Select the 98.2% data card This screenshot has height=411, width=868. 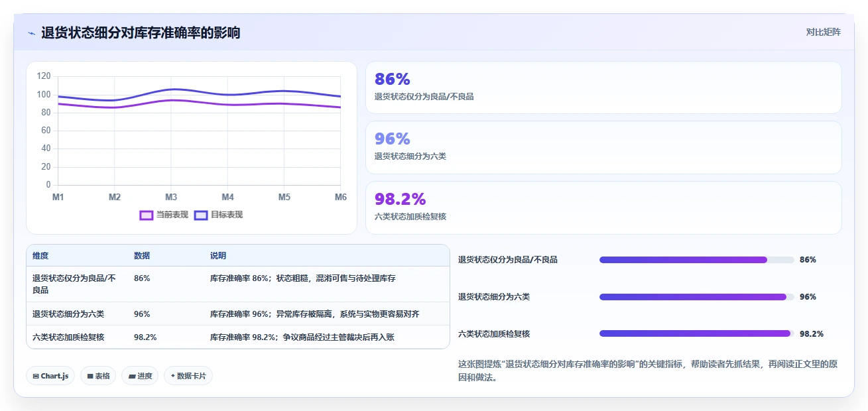603,207
